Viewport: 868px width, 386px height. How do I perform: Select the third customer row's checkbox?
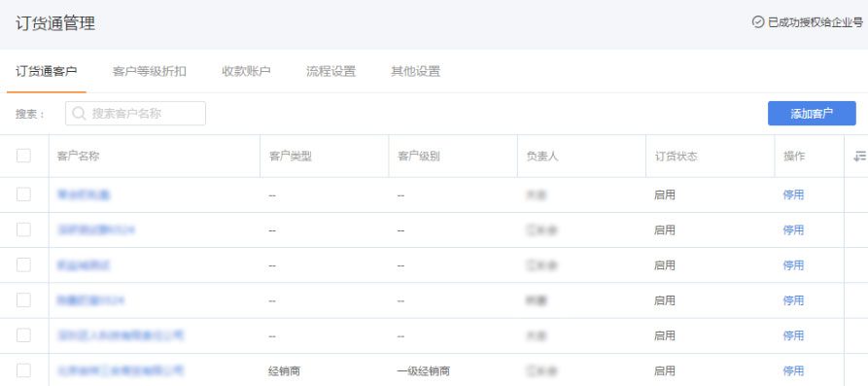pyautogui.click(x=23, y=265)
